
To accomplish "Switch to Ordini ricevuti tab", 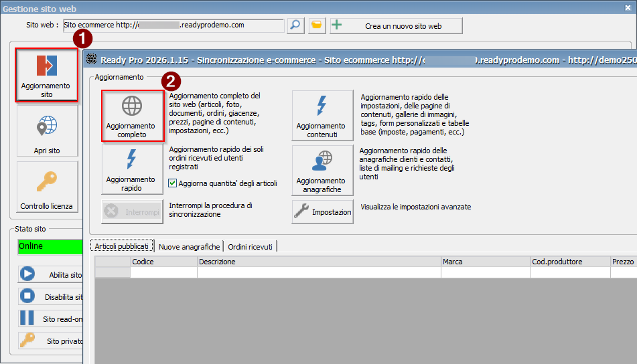I will coord(251,247).
